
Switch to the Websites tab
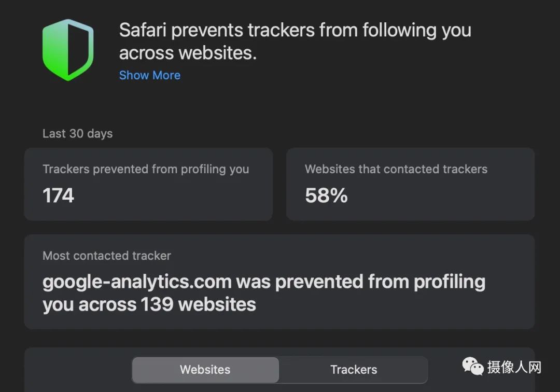205,370
